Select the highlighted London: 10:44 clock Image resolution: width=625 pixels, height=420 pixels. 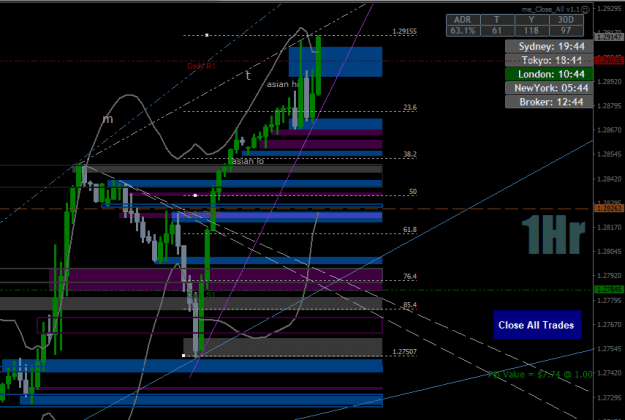click(549, 74)
